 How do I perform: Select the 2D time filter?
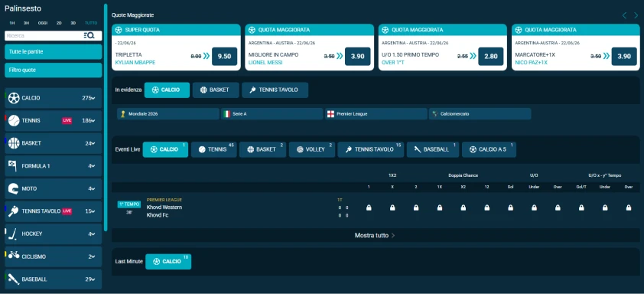click(59, 23)
